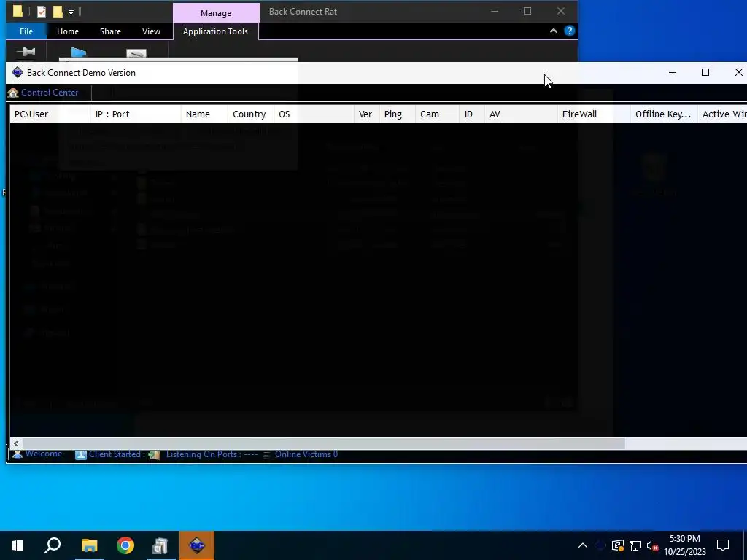This screenshot has height=560, width=747.
Task: Open the clock showing 5:30 PM
Action: 685,545
